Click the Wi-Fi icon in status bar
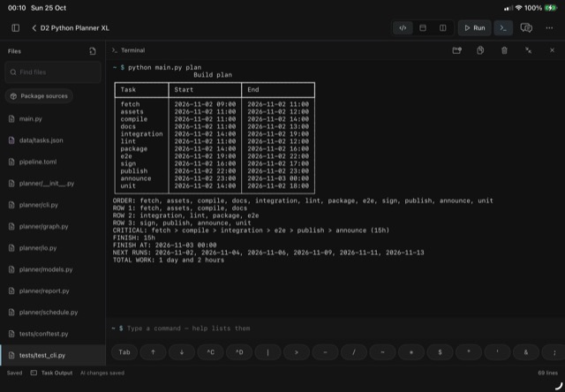Image resolution: width=565 pixels, height=392 pixels. point(518,8)
